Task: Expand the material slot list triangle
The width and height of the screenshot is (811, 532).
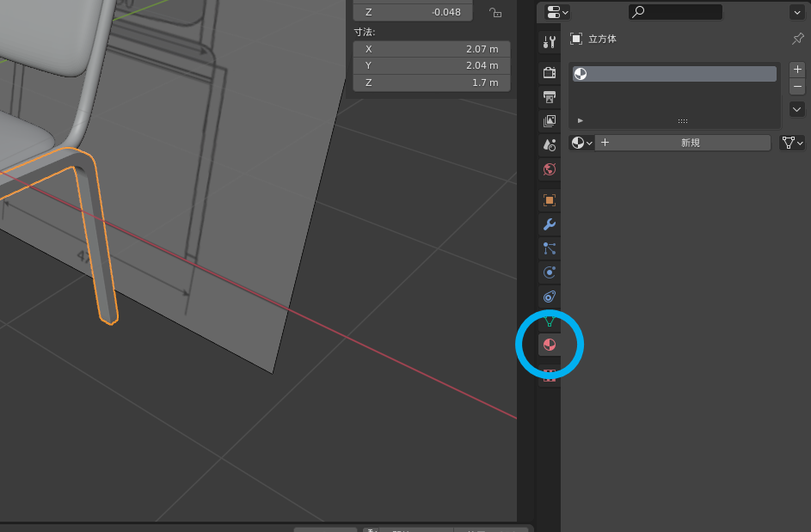Action: [x=581, y=120]
